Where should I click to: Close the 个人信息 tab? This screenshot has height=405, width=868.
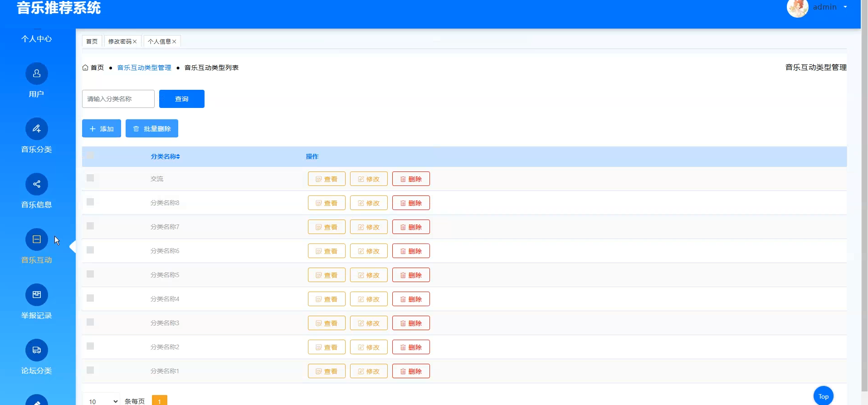(x=174, y=41)
